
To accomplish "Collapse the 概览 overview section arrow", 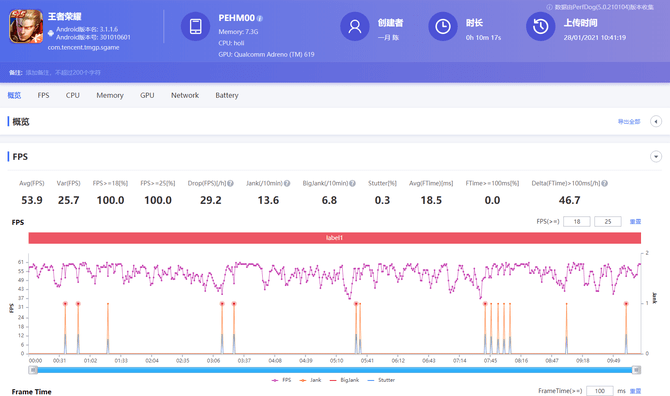I will [x=656, y=122].
